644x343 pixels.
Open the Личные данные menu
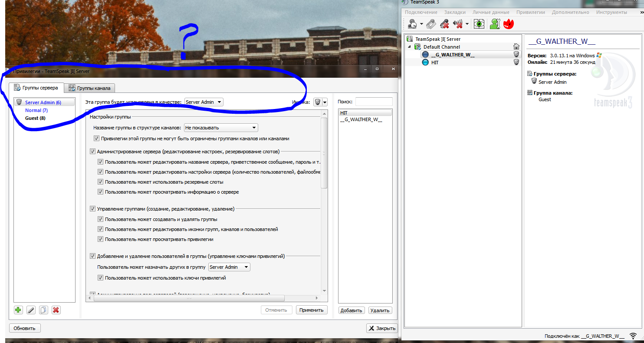pos(491,12)
